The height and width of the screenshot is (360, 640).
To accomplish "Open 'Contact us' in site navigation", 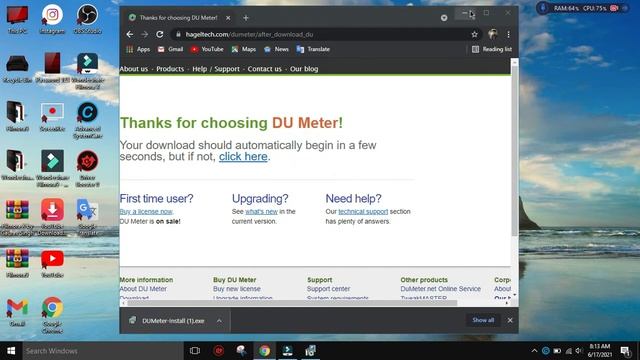I will [264, 69].
